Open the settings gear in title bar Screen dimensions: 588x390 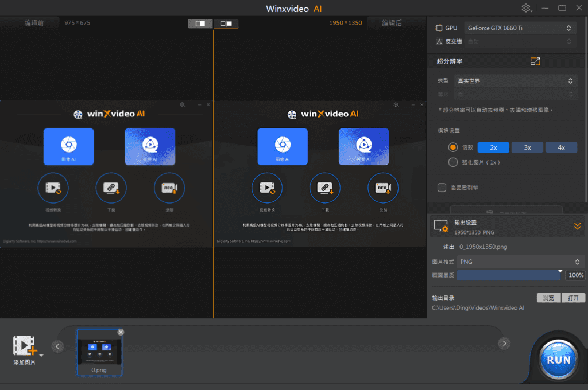pyautogui.click(x=526, y=8)
